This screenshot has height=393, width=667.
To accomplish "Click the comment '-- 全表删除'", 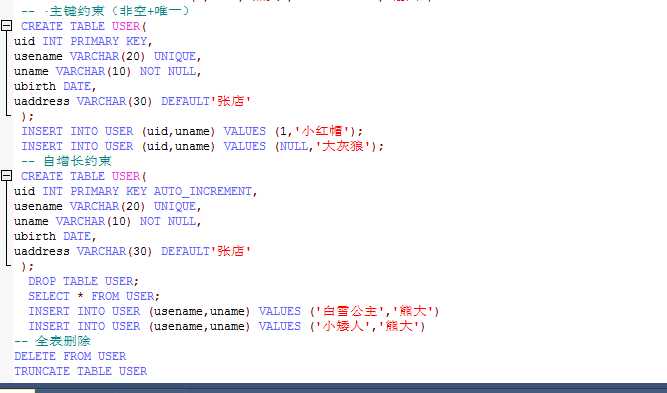I will coord(52,341).
